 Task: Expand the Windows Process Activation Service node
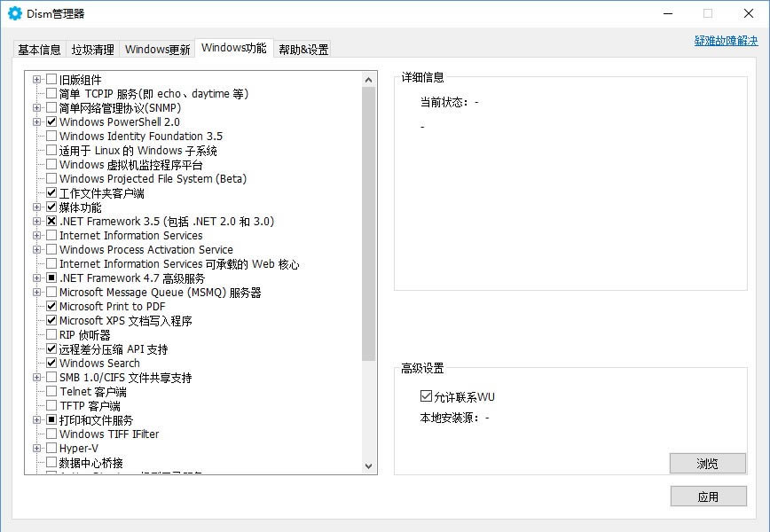(x=36, y=250)
